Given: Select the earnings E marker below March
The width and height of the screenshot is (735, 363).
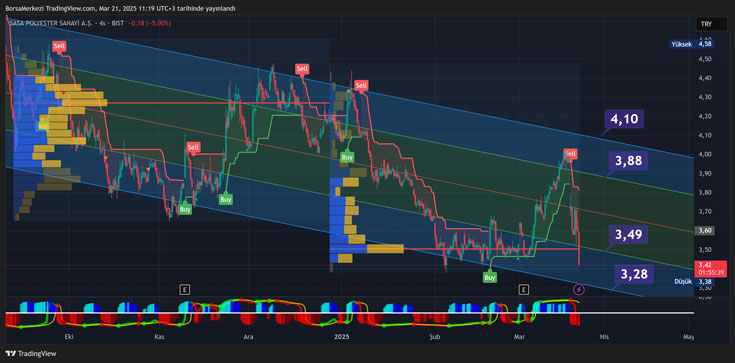Looking at the screenshot, I should tap(524, 289).
